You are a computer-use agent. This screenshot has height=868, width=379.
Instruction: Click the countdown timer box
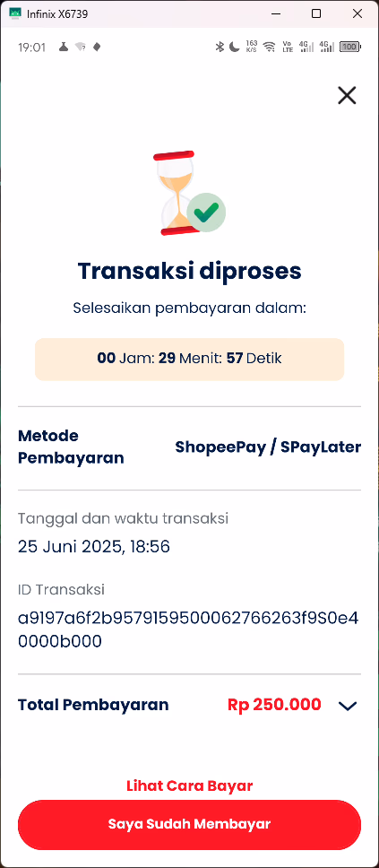[x=189, y=360]
